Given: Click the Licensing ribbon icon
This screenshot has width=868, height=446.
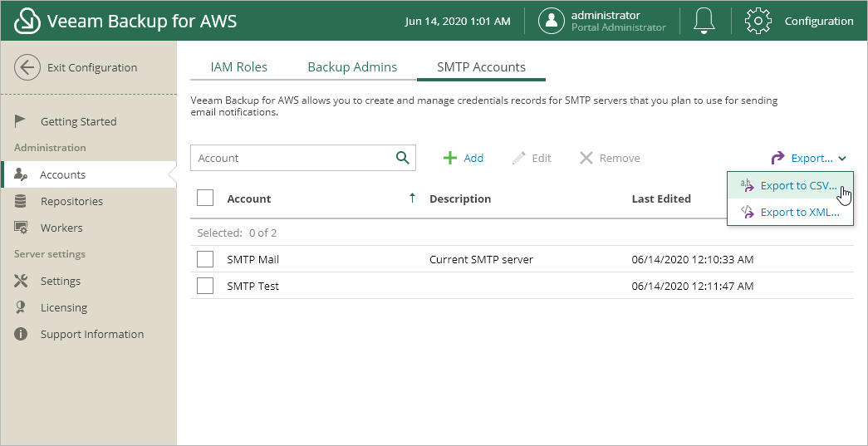Looking at the screenshot, I should (x=21, y=307).
